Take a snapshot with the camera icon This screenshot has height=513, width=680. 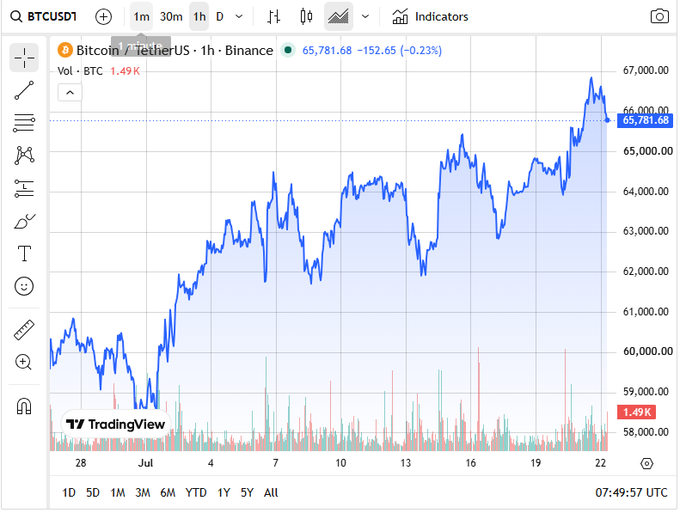point(659,17)
